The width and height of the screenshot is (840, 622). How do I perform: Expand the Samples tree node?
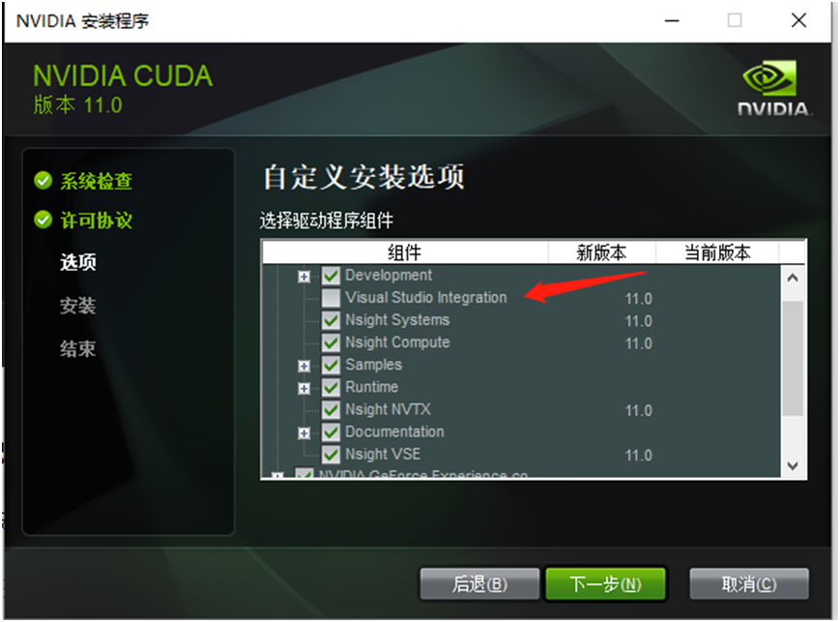(304, 367)
